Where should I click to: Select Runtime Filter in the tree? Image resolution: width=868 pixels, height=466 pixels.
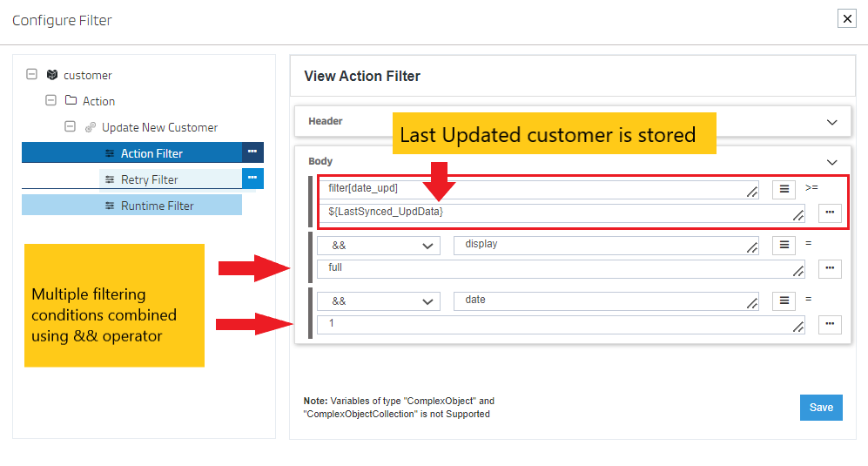click(x=131, y=205)
